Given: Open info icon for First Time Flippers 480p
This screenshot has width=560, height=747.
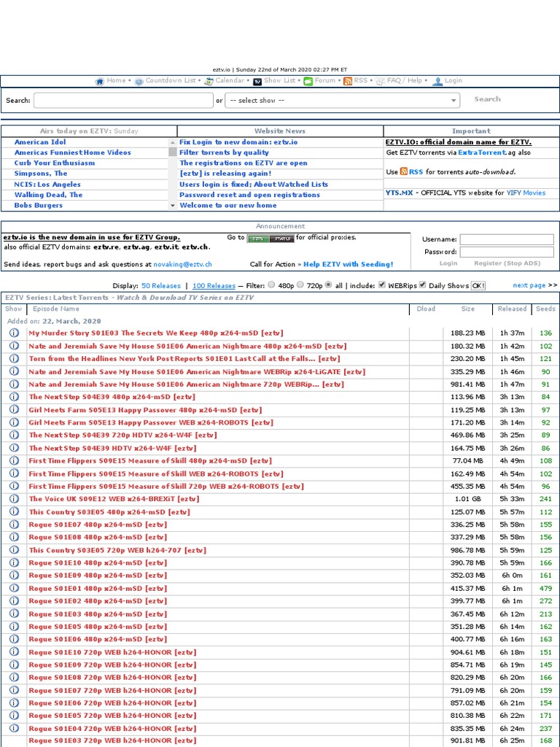Looking at the screenshot, I should (x=14, y=460).
